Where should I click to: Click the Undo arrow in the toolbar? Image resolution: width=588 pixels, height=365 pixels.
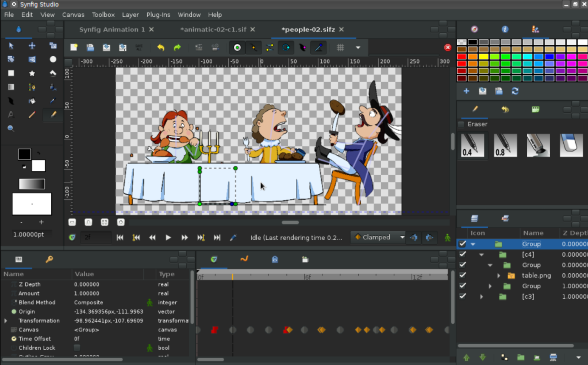coord(161,47)
